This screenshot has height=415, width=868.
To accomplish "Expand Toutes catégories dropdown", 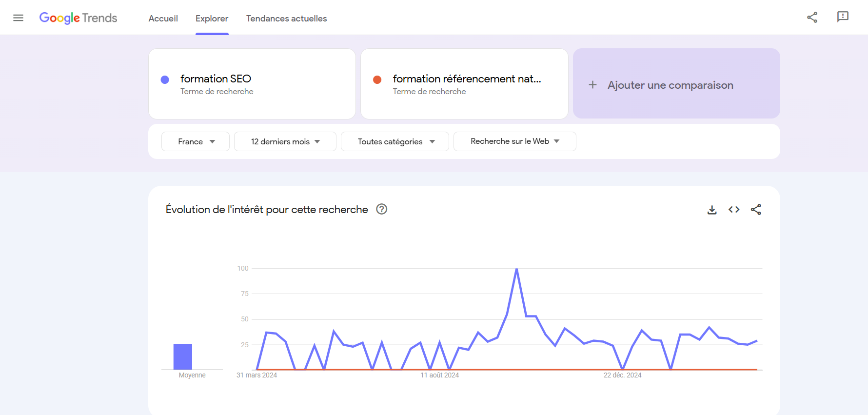I will (x=395, y=141).
